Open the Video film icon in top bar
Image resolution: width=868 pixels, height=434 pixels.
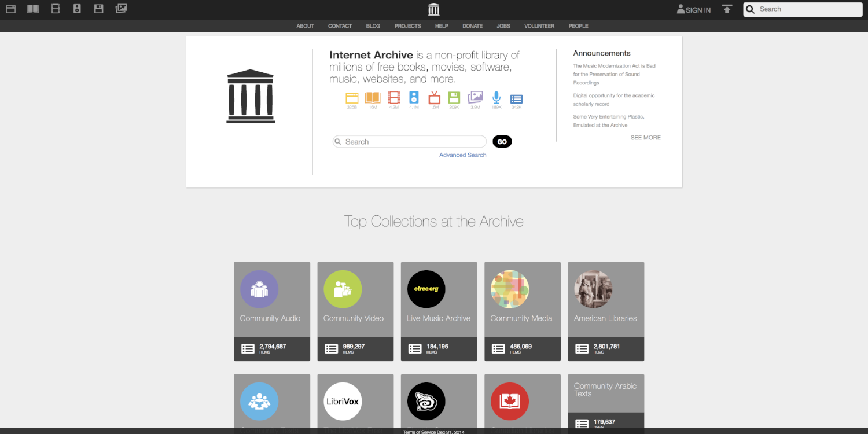tap(55, 9)
